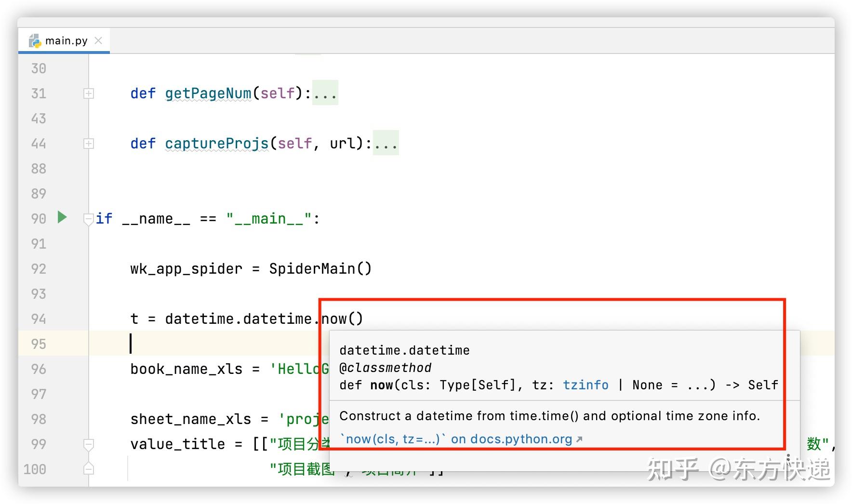
Task: Collapse the if __name__ block fold marker
Action: 89,219
